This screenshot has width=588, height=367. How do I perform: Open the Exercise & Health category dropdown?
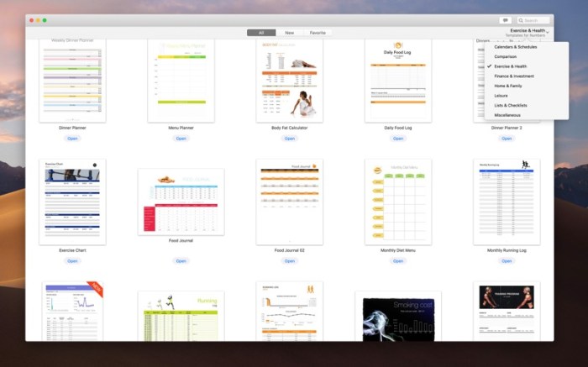528,33
